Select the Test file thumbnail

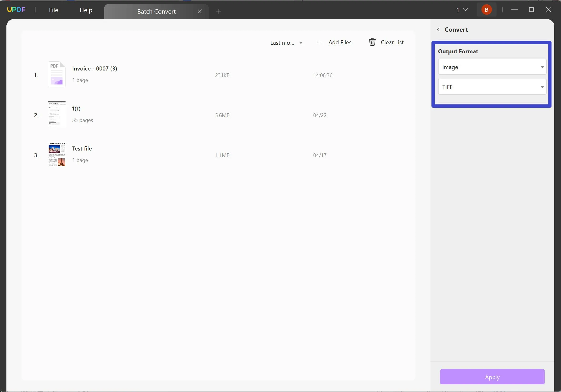tap(57, 154)
